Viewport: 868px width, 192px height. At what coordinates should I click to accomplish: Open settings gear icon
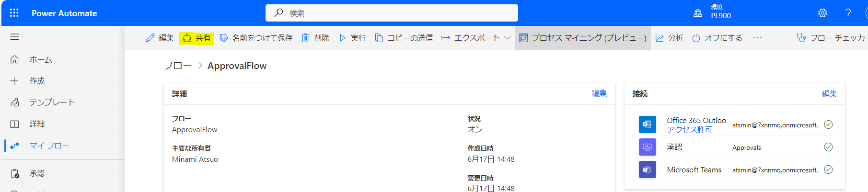pyautogui.click(x=822, y=13)
